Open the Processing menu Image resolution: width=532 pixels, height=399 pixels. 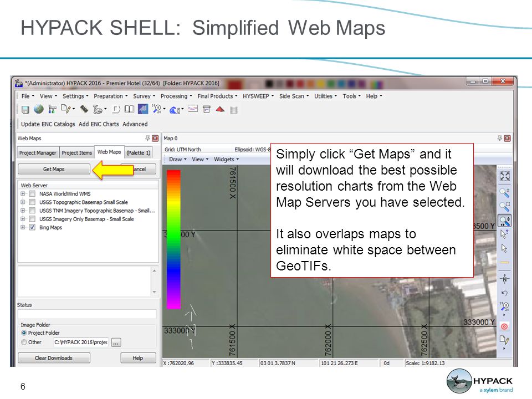(x=176, y=96)
